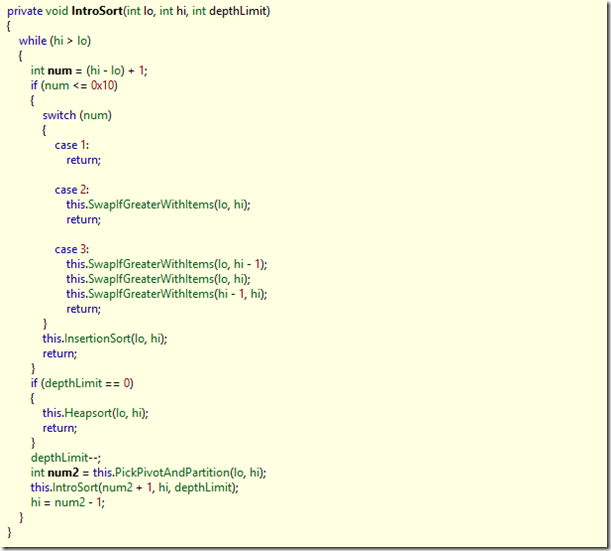Click the case 3 label
The height and width of the screenshot is (551, 611).
click(68, 249)
